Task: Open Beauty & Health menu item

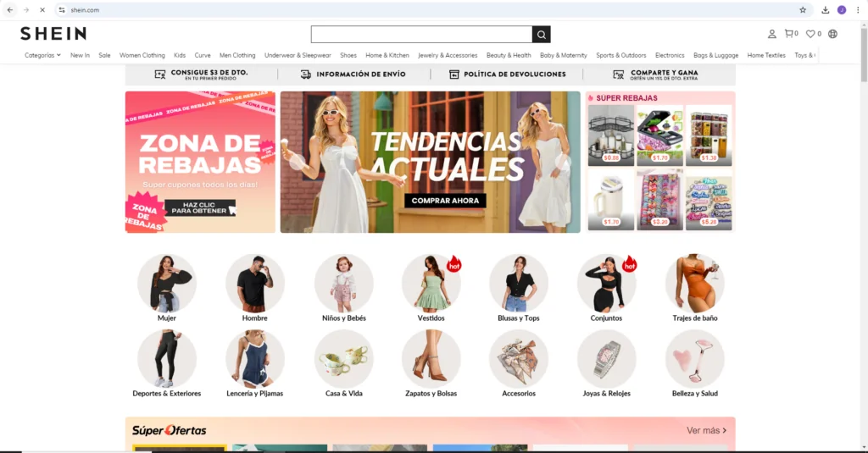Action: (509, 55)
